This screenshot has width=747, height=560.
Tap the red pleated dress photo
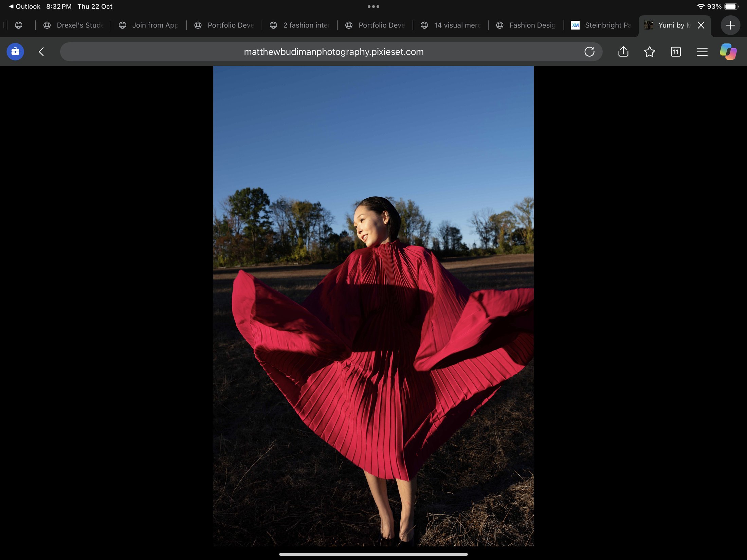373,306
